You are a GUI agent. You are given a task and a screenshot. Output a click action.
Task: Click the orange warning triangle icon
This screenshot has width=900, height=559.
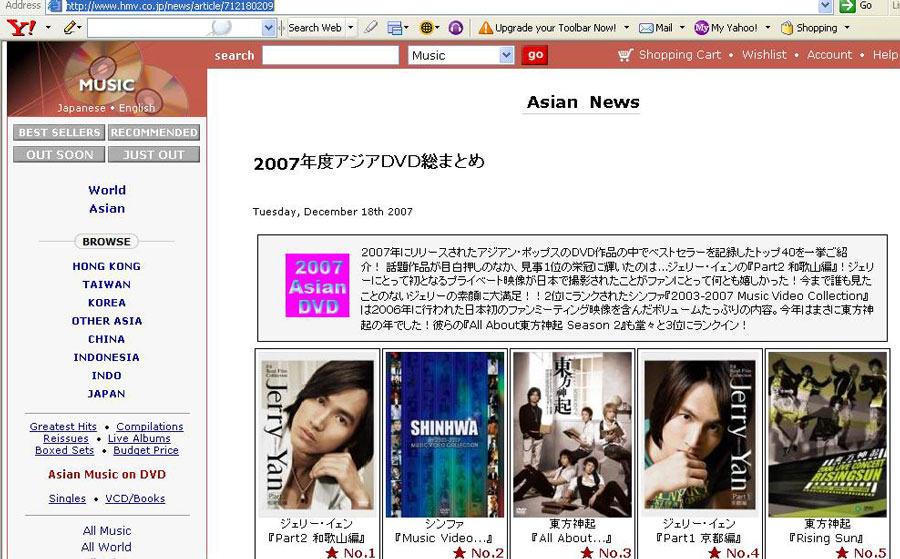click(x=486, y=28)
